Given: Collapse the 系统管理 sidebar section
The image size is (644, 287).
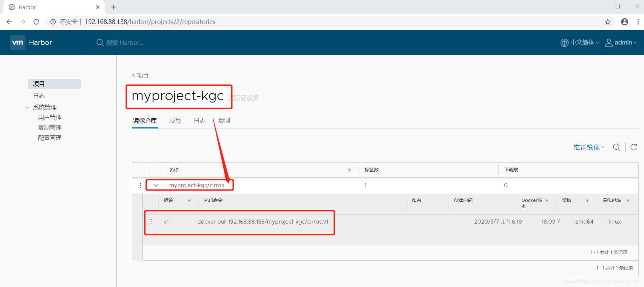Looking at the screenshot, I should [x=27, y=108].
